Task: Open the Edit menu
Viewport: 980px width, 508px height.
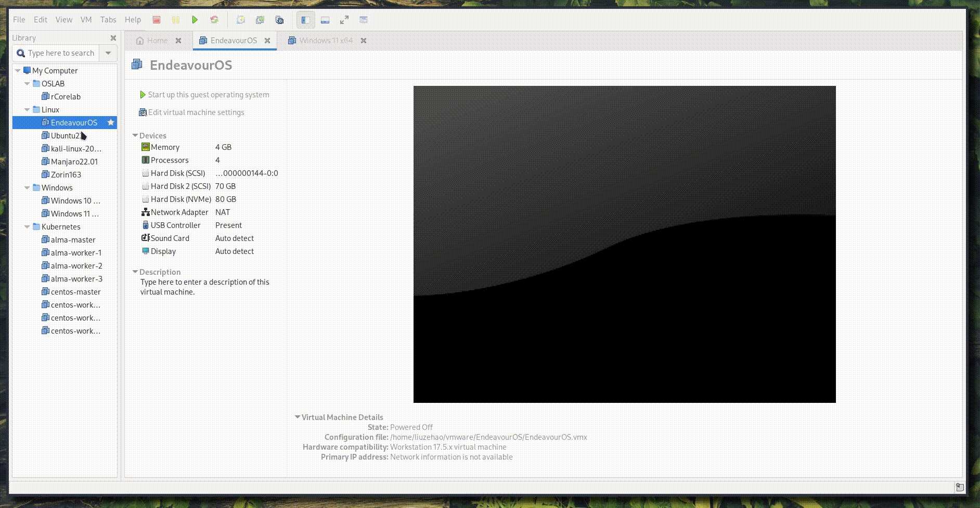Action: (41, 20)
